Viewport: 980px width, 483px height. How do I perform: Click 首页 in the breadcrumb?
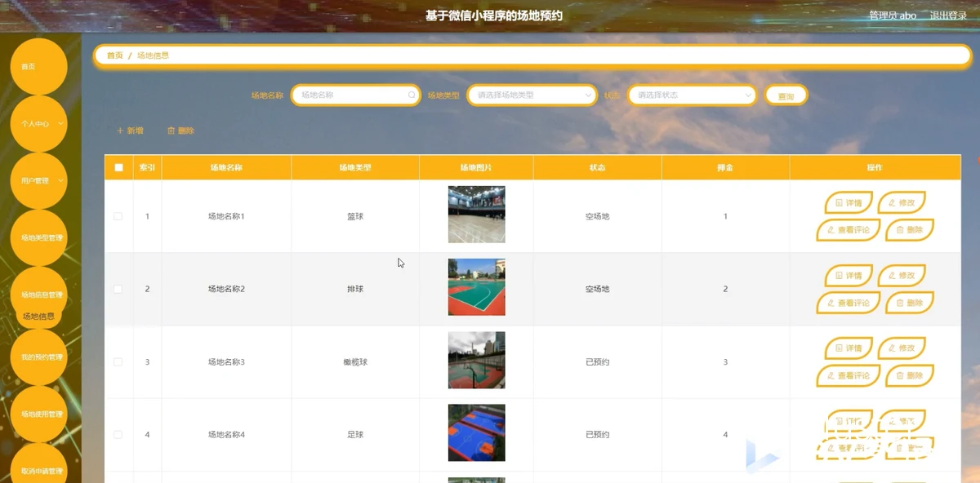115,55
